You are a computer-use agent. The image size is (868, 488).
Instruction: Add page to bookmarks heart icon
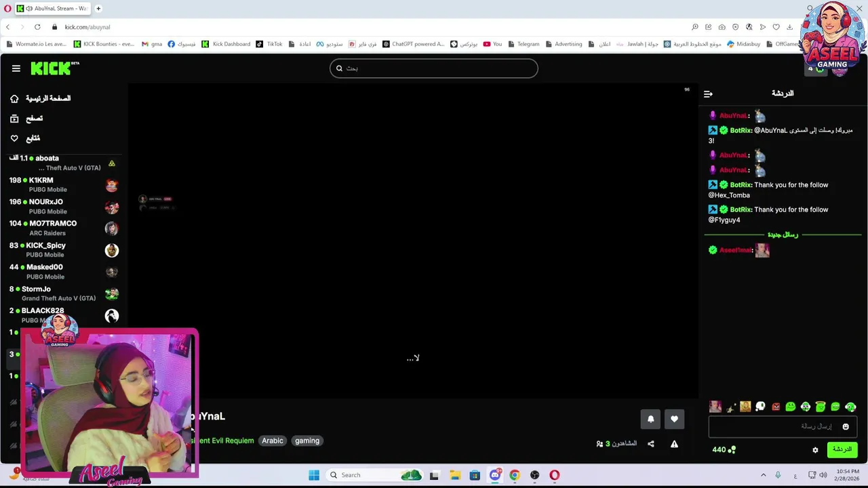click(776, 27)
